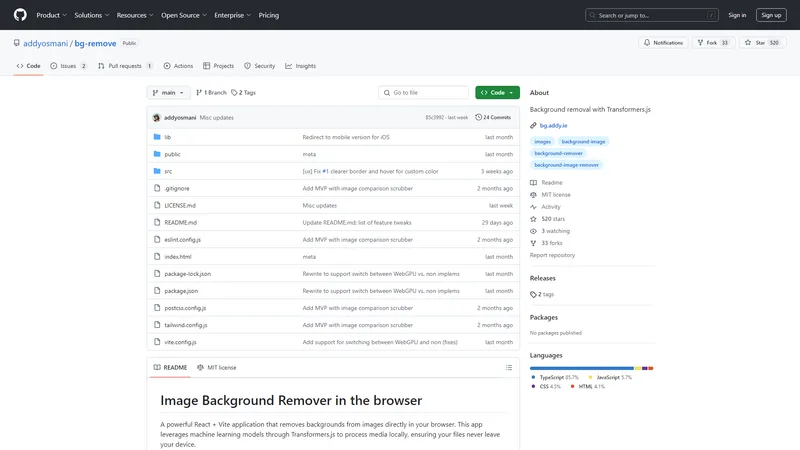Open the Enterprise dropdown menu
This screenshot has width=800, height=450.
tap(232, 15)
